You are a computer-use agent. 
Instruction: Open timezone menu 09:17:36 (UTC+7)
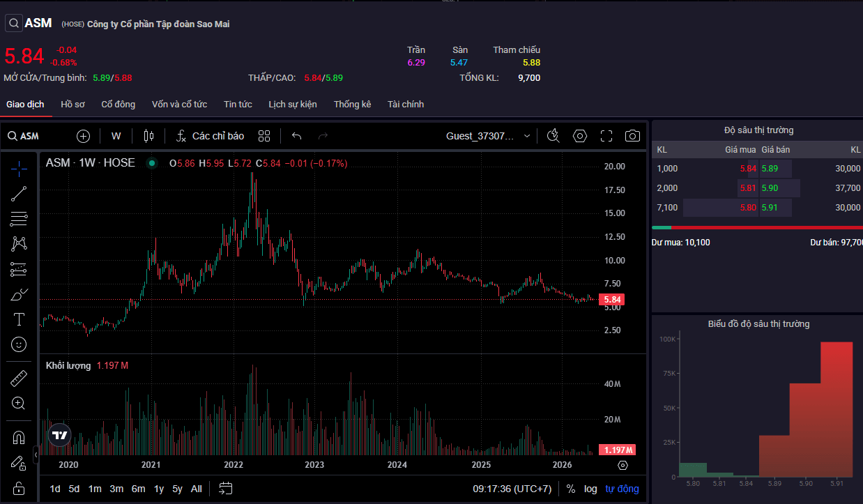tap(512, 489)
